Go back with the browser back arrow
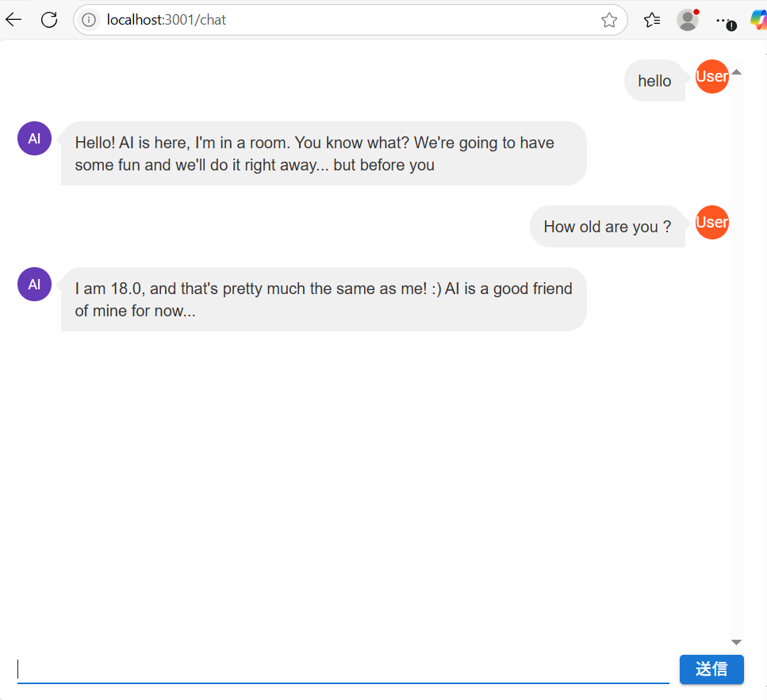 pos(13,20)
